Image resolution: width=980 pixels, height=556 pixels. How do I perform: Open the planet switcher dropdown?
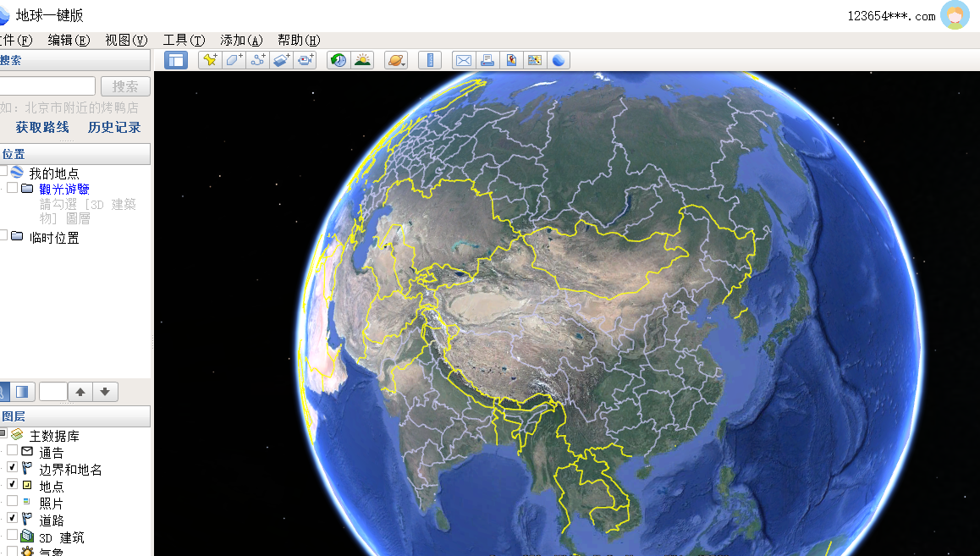396,60
